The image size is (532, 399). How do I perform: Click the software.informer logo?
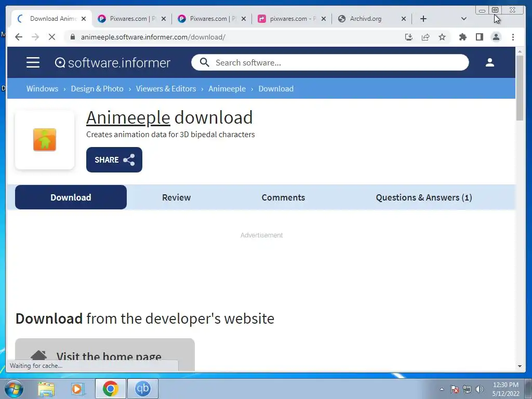[x=112, y=62]
